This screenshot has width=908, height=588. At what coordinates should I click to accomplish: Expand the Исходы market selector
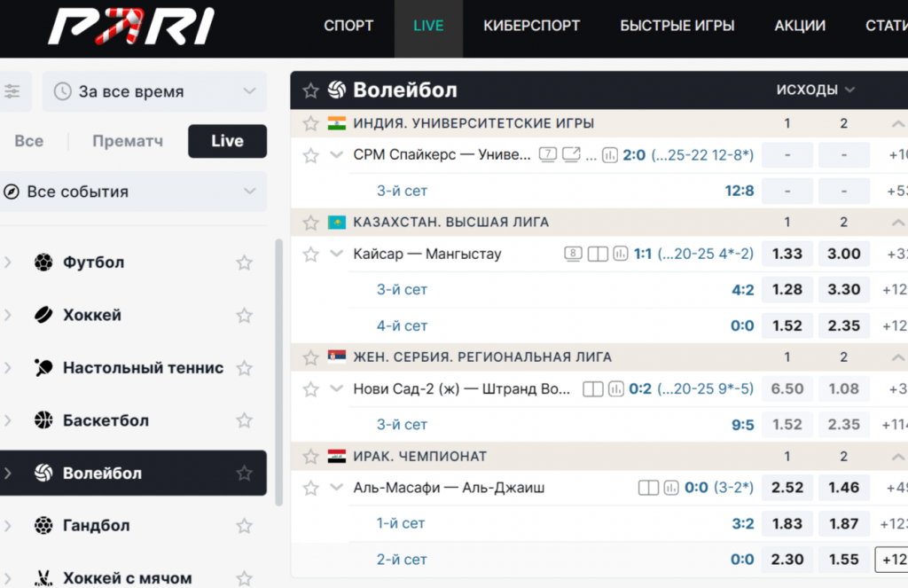(815, 90)
